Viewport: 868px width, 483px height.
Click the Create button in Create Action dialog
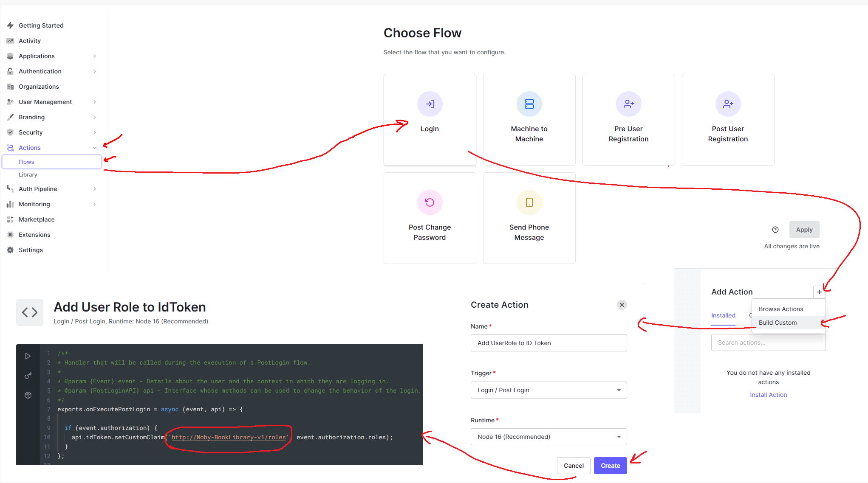(610, 465)
